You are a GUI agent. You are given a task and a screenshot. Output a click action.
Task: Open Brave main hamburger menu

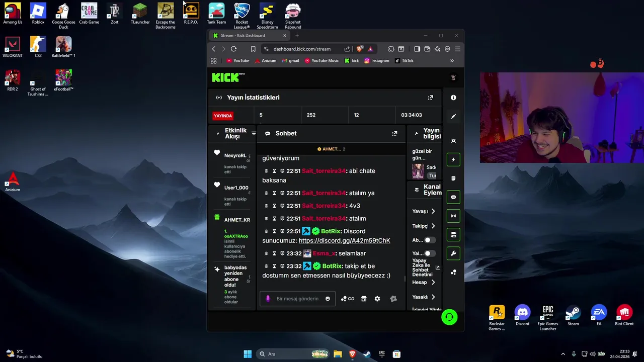pyautogui.click(x=457, y=49)
